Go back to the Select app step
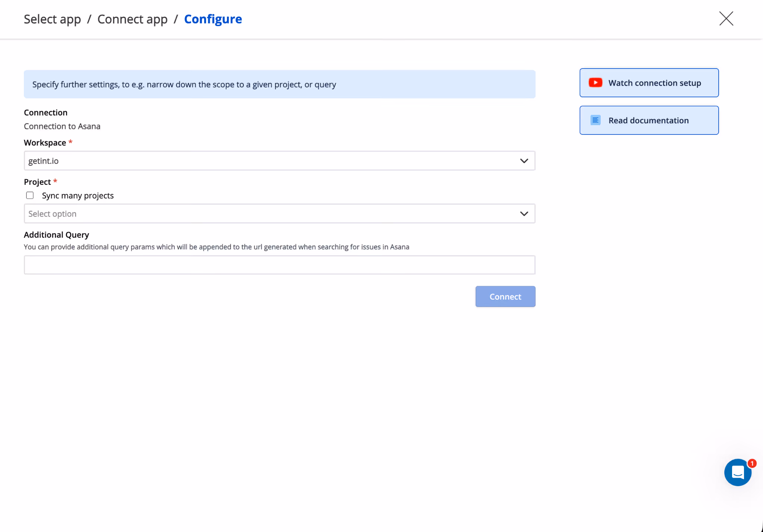Screen dimensions: 763x532 tap(52, 19)
